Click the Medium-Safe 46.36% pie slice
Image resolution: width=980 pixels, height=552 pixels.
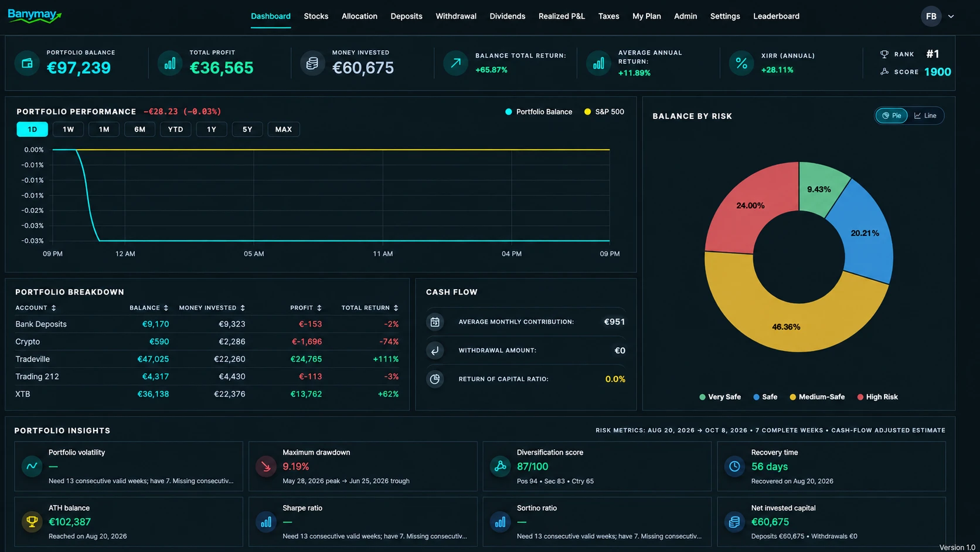point(785,327)
